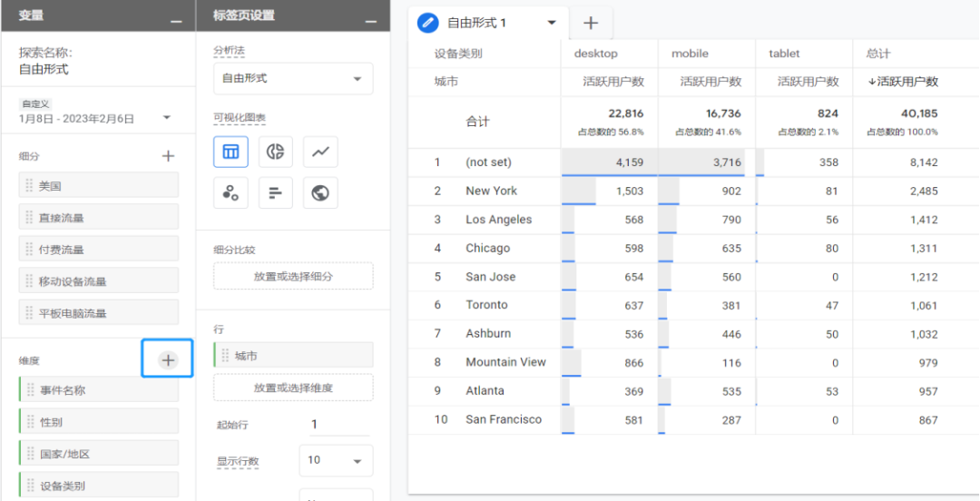Click the 城市 table header label

coord(446,82)
